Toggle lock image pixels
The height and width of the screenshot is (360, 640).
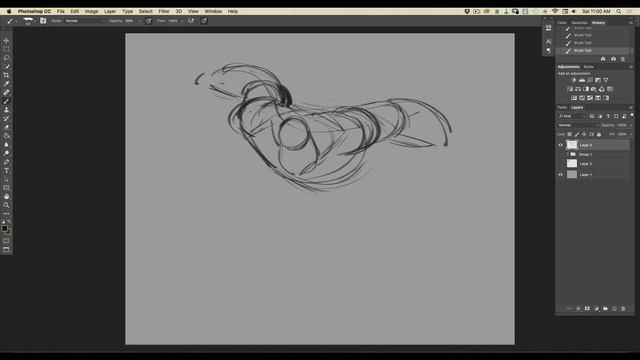(x=577, y=134)
